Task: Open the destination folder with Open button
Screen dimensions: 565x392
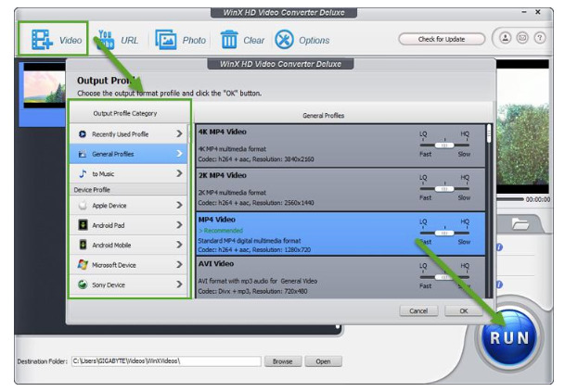Action: tap(323, 361)
